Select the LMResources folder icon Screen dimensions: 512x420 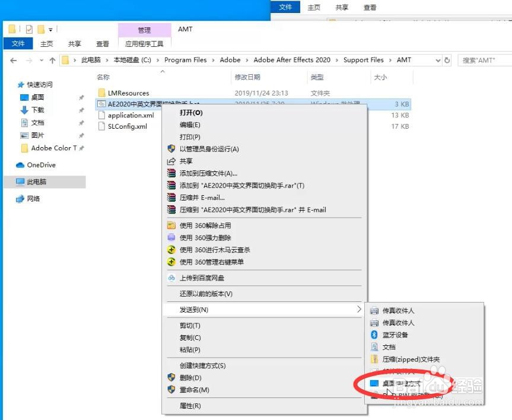(x=102, y=93)
